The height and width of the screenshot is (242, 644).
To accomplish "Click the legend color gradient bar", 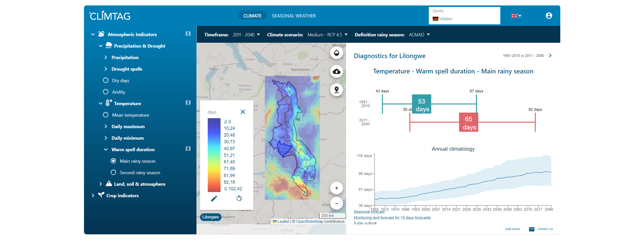I will click(214, 155).
